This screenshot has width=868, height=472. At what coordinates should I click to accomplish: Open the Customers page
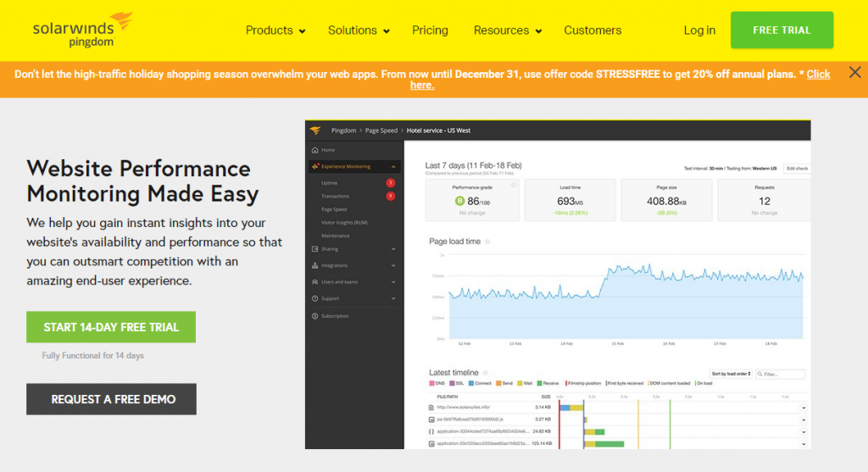(593, 31)
